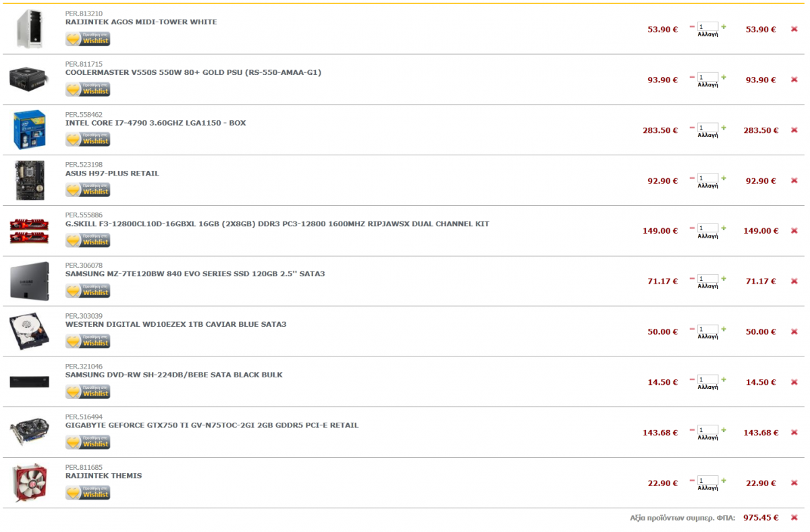Viewport: 810px width, 532px height.
Task: Click the RAIJINTEK THEMIS cooler thumbnail
Action: coord(30,482)
